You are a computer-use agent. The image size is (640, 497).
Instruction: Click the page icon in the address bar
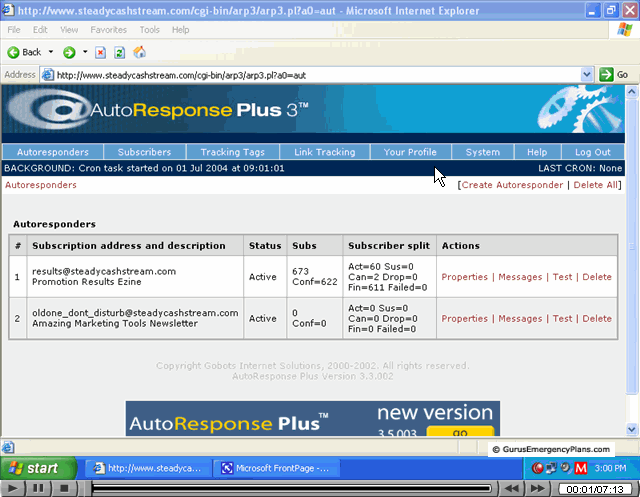click(x=48, y=75)
